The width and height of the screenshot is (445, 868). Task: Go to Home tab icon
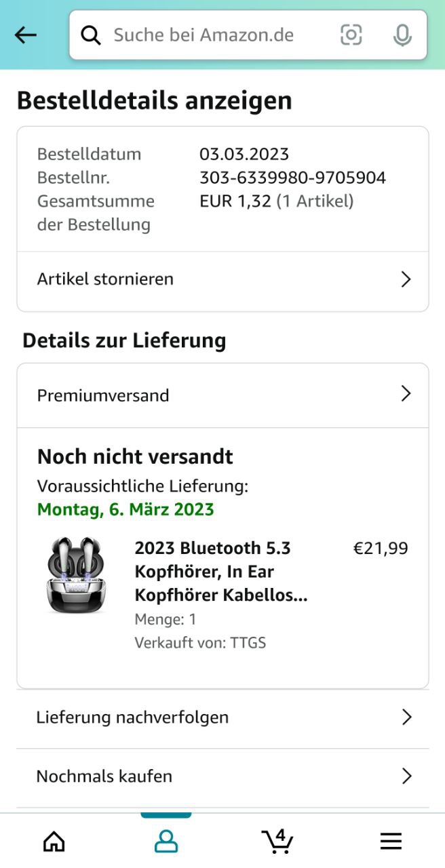[x=54, y=842]
